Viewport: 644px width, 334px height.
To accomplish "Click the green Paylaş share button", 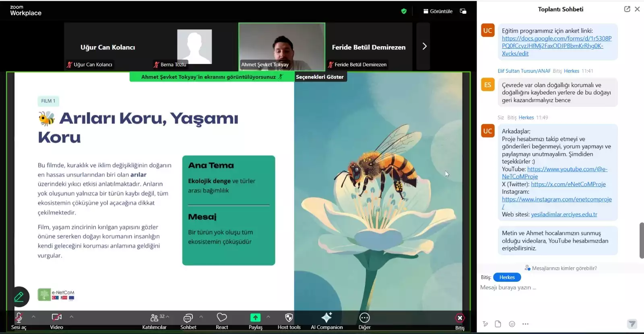I will 255,320.
